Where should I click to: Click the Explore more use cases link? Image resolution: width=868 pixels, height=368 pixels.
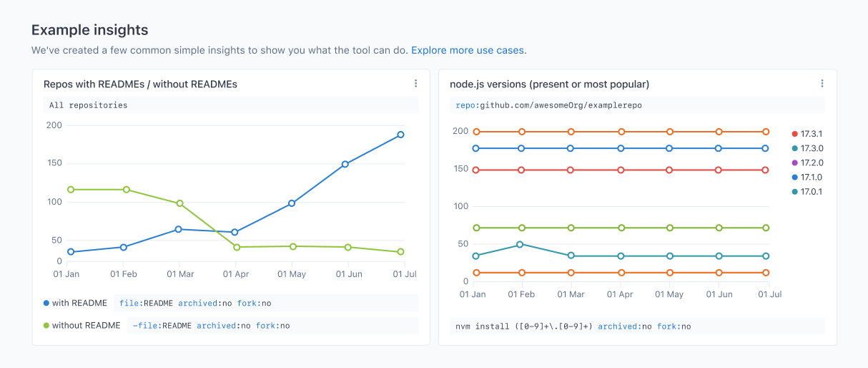click(468, 51)
